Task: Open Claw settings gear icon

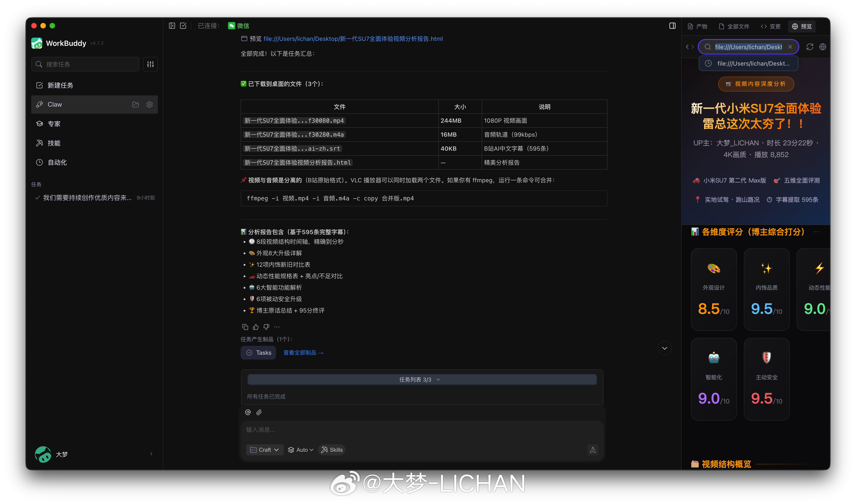Action: coord(150,105)
